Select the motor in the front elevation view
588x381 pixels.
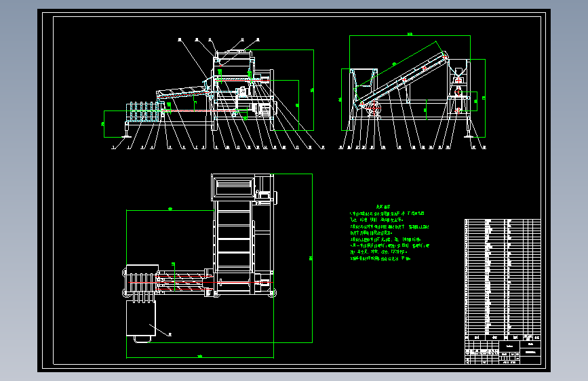pyautogui.click(x=262, y=109)
